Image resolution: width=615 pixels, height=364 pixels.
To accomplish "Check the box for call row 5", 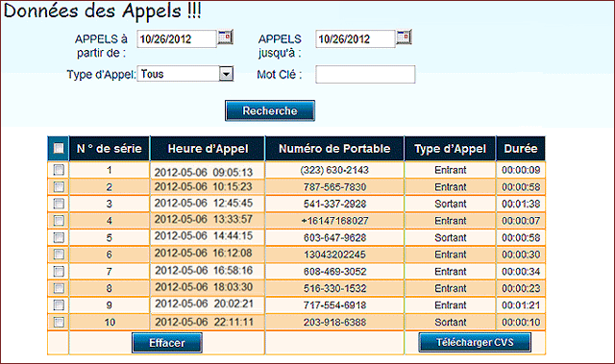I will pyautogui.click(x=59, y=237).
